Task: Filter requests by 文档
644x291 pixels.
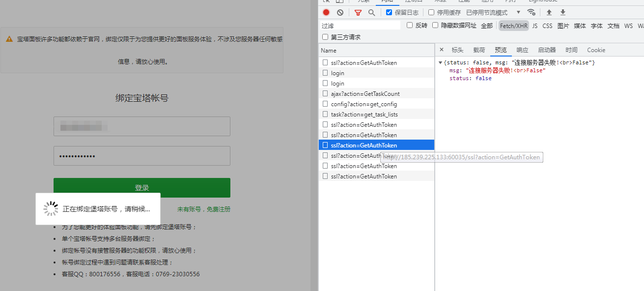Action: click(x=614, y=26)
